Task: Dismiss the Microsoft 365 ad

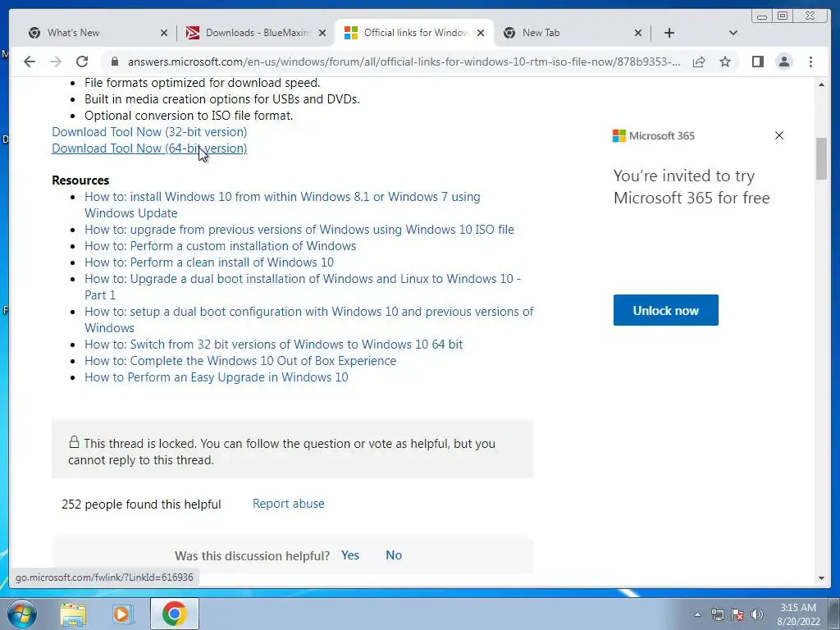Action: tap(779, 135)
